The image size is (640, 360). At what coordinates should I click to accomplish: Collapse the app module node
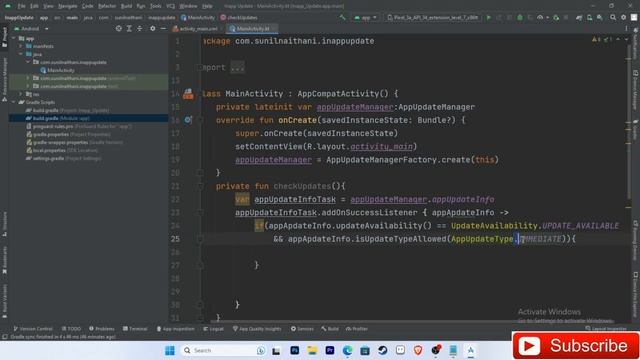click(x=13, y=38)
